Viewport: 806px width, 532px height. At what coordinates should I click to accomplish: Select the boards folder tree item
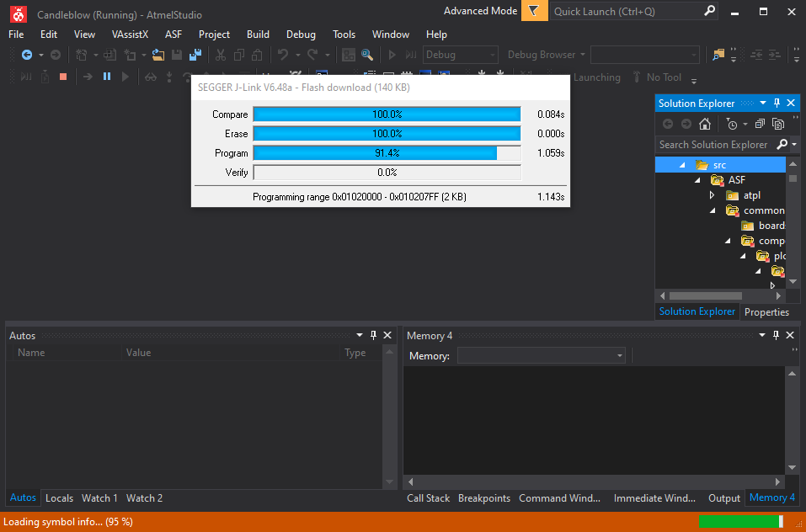[763, 226]
